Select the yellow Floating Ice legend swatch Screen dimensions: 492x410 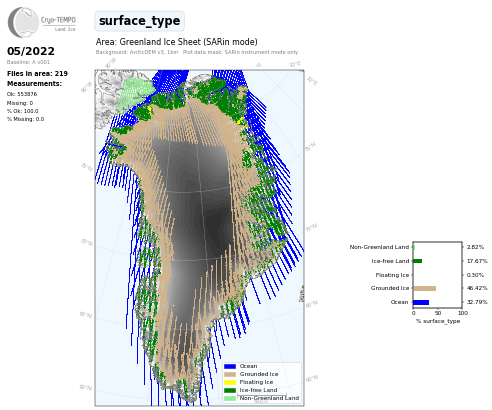pyautogui.click(x=230, y=382)
